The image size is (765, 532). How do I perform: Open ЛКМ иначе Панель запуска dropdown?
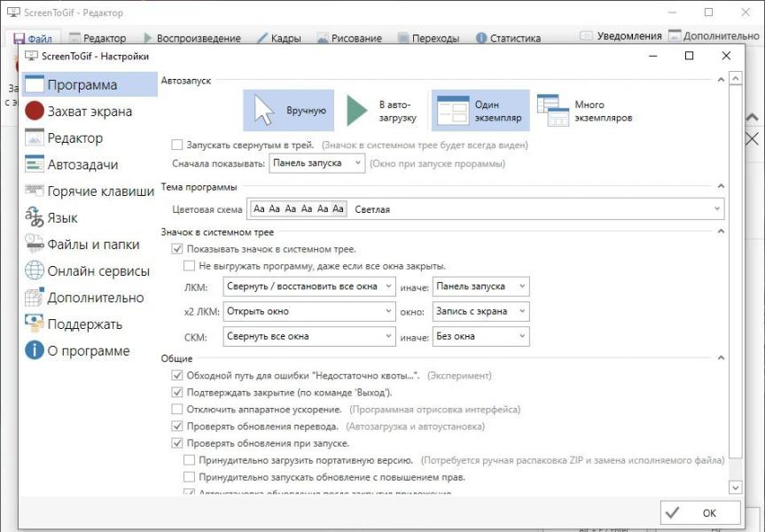point(481,286)
